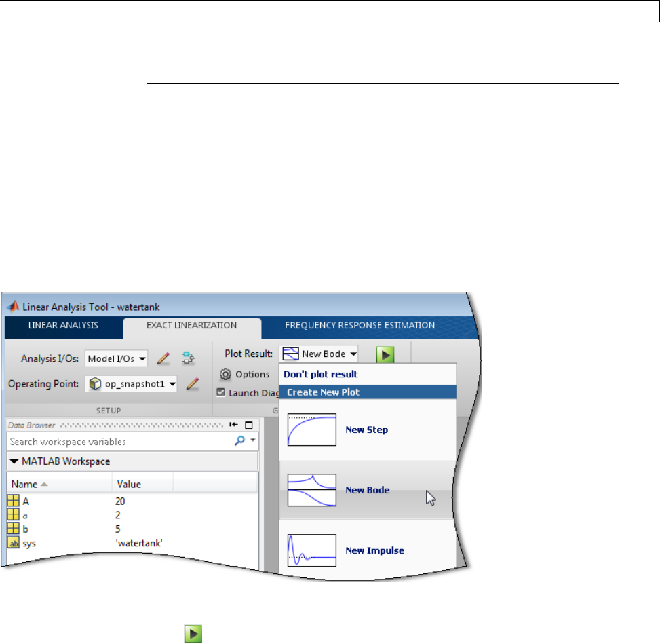The width and height of the screenshot is (660, 644).
Task: Click the I/O block diagram icon
Action: [188, 358]
